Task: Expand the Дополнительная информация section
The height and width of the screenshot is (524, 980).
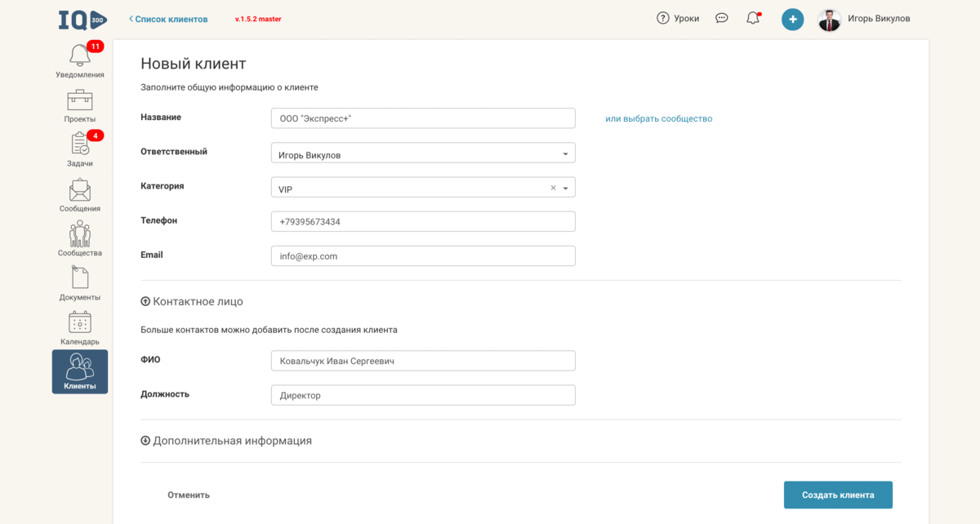Action: click(x=145, y=441)
